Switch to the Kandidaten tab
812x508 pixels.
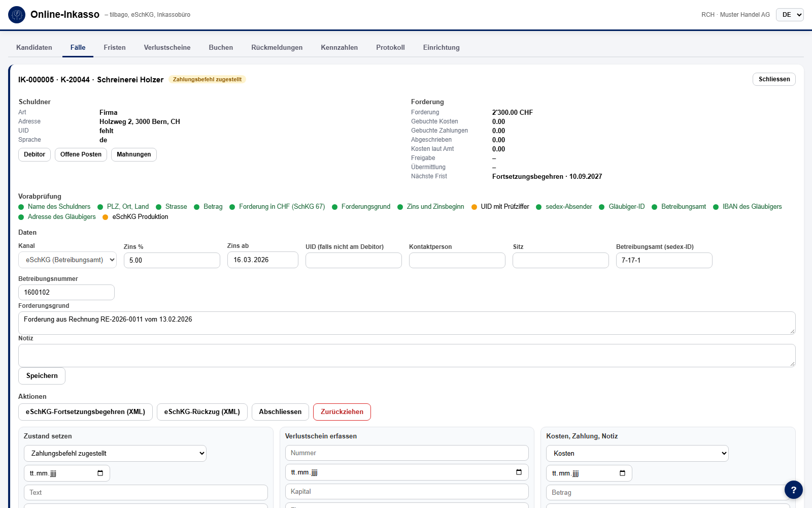[x=34, y=47]
